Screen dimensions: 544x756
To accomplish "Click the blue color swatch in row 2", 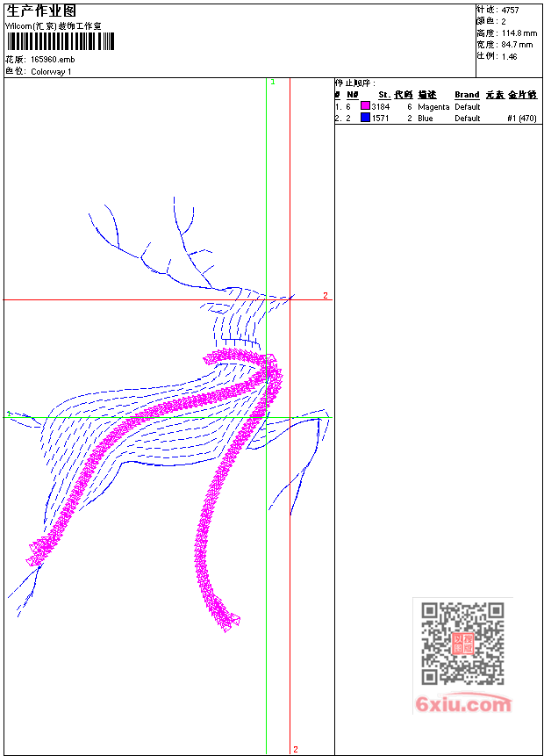I will (365, 117).
